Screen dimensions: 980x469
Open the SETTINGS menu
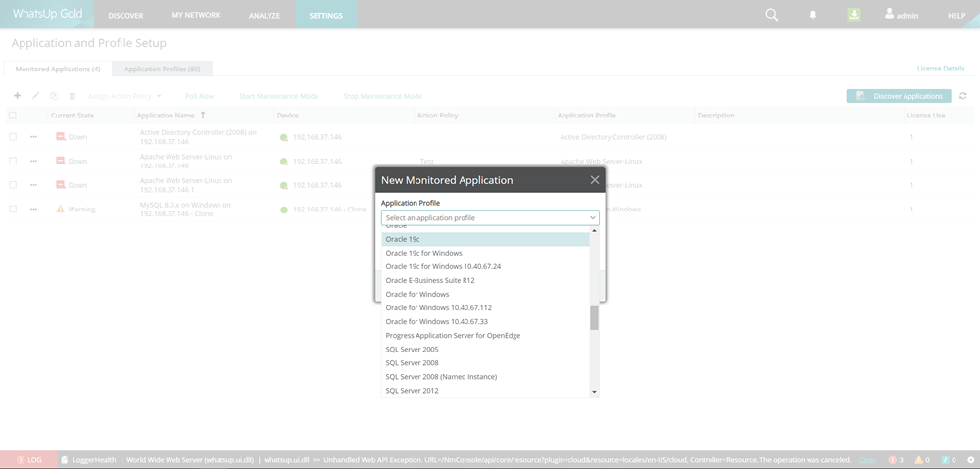coord(325,15)
